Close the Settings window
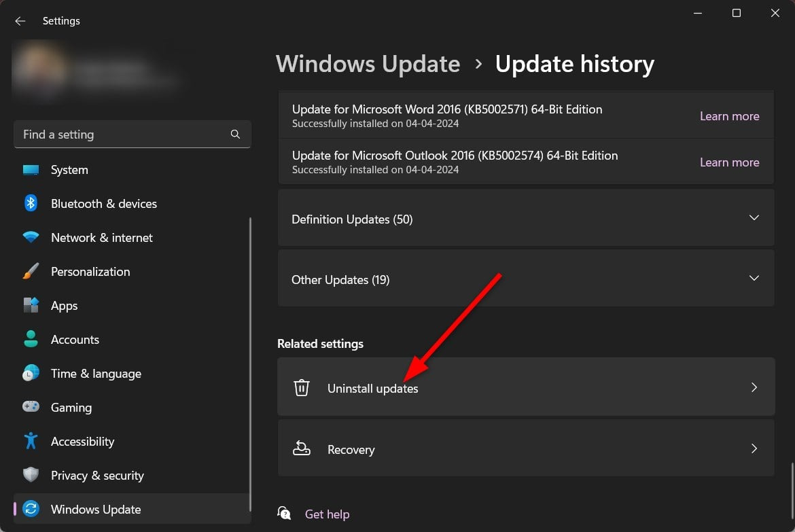 pyautogui.click(x=775, y=13)
